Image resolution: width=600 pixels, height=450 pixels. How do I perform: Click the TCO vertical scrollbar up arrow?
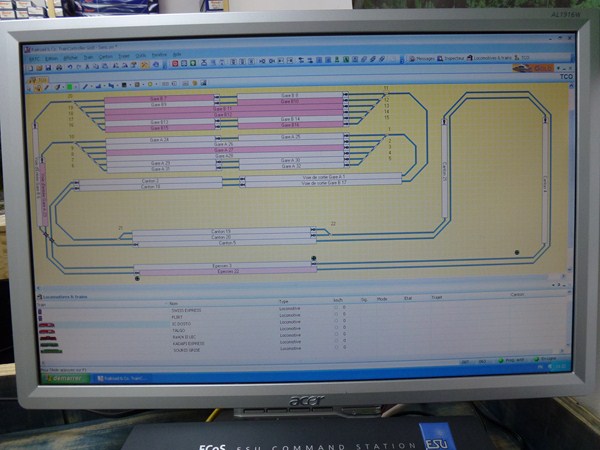coord(570,86)
